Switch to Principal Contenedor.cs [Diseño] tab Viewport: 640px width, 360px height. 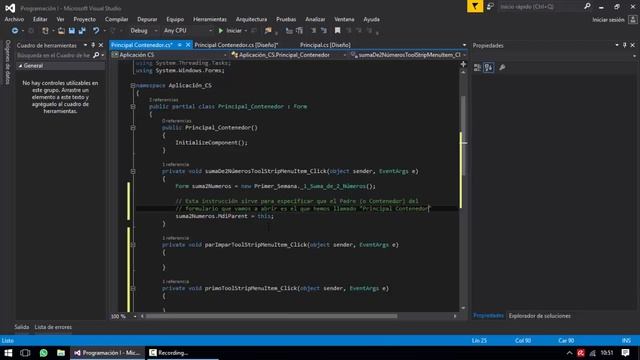[x=236, y=45]
